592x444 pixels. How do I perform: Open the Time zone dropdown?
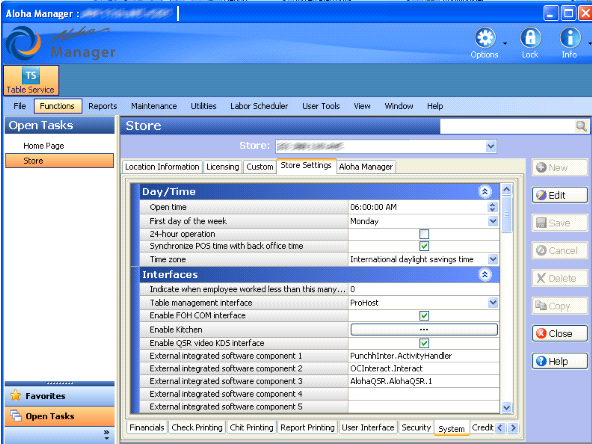pyautogui.click(x=493, y=259)
